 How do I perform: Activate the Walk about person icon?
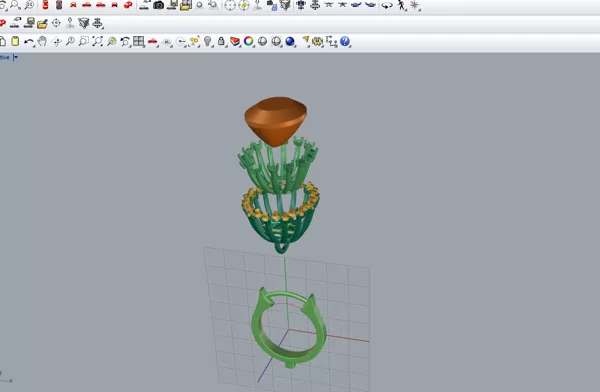pyautogui.click(x=401, y=5)
